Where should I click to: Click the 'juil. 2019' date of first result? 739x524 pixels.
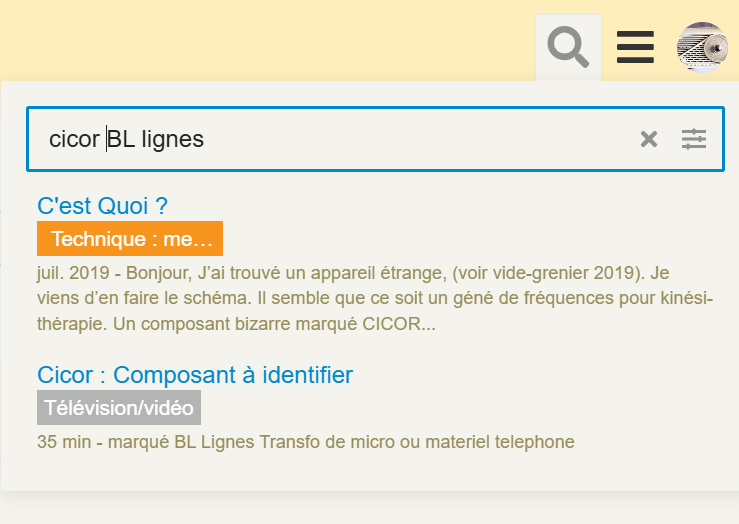[73, 273]
